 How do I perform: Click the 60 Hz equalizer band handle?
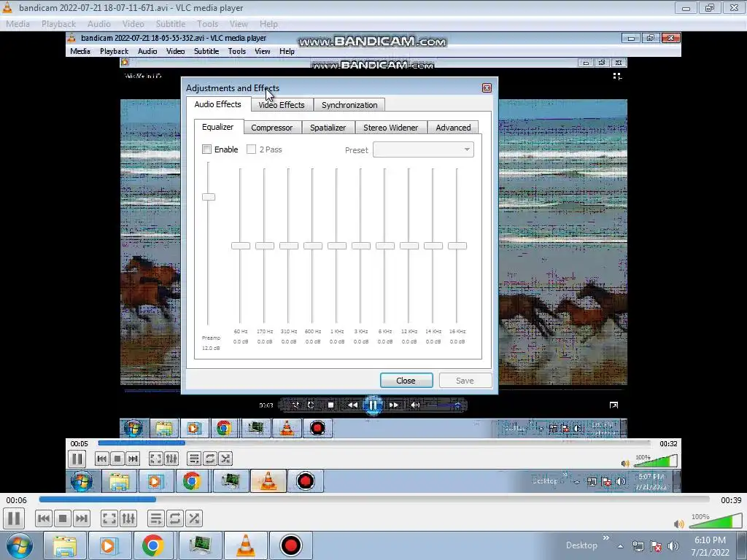click(241, 246)
